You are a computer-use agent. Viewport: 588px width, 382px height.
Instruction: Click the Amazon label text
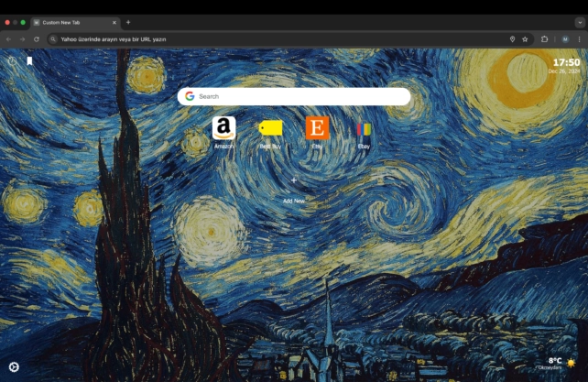(x=223, y=147)
